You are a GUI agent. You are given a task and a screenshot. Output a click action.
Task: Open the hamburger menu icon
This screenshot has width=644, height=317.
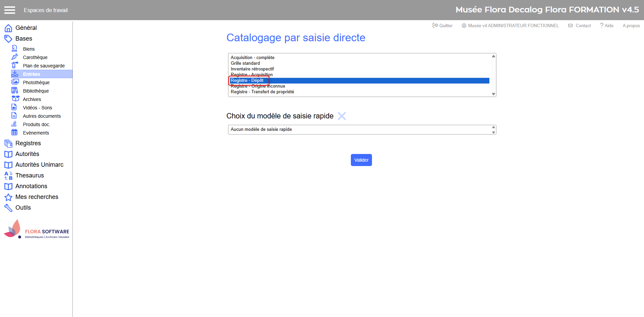pos(10,10)
